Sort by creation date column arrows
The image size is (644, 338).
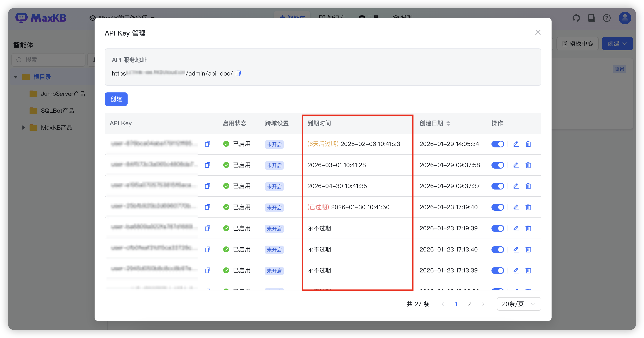pos(448,123)
